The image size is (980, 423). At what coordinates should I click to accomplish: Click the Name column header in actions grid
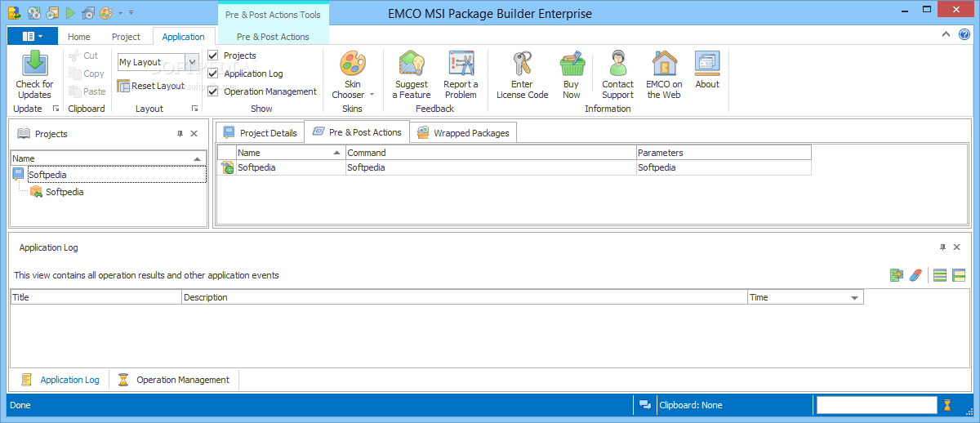coord(291,153)
